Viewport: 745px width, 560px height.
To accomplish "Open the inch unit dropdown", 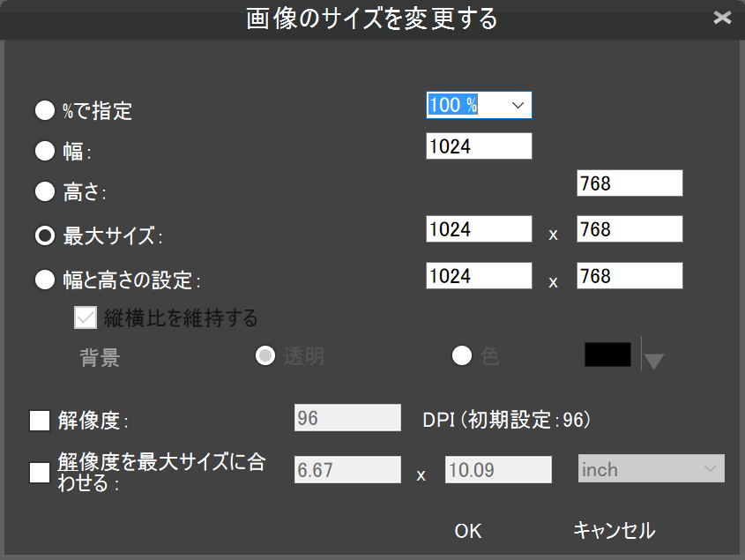I will pyautogui.click(x=651, y=469).
